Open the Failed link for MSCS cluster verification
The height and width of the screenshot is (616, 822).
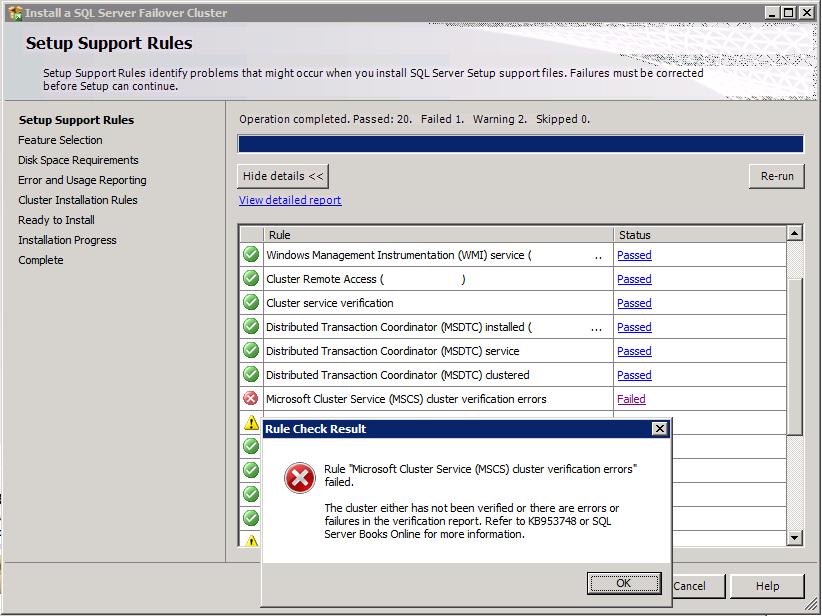click(631, 399)
